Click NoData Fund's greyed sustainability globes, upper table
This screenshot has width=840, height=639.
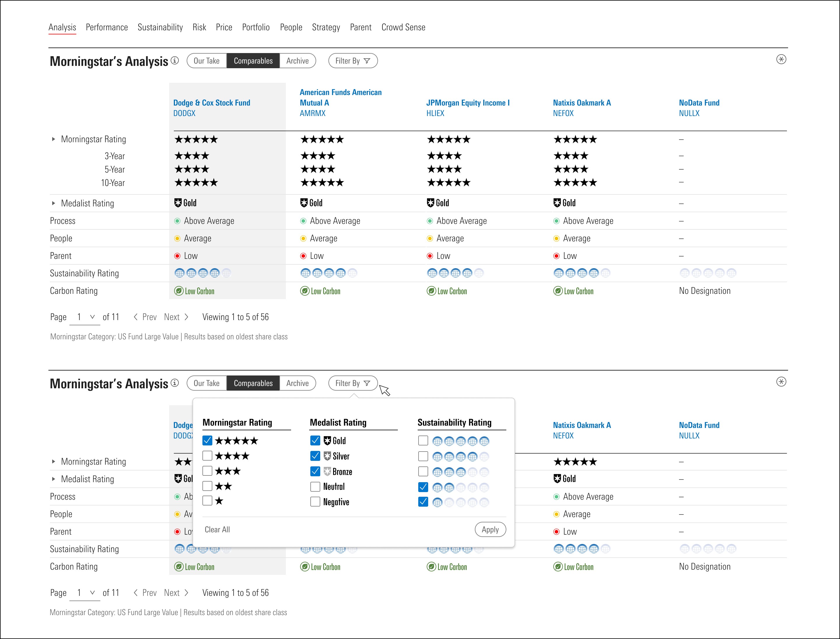click(x=708, y=273)
